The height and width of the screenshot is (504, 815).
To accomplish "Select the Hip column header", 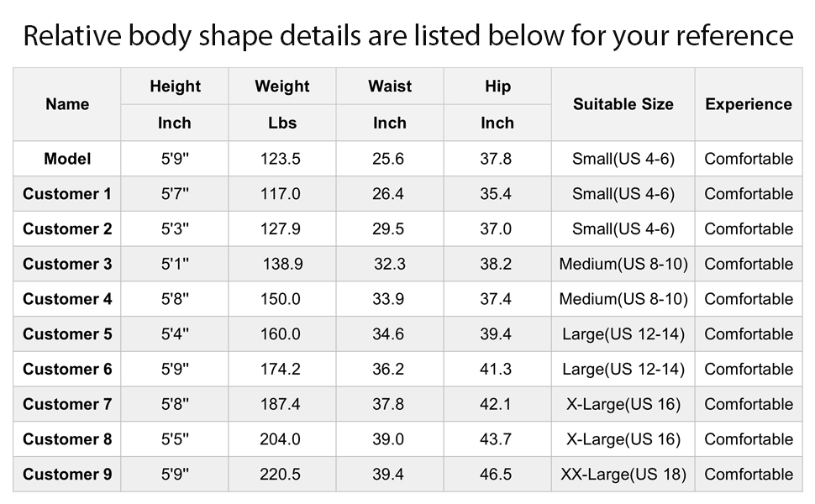I will pyautogui.click(x=497, y=87).
